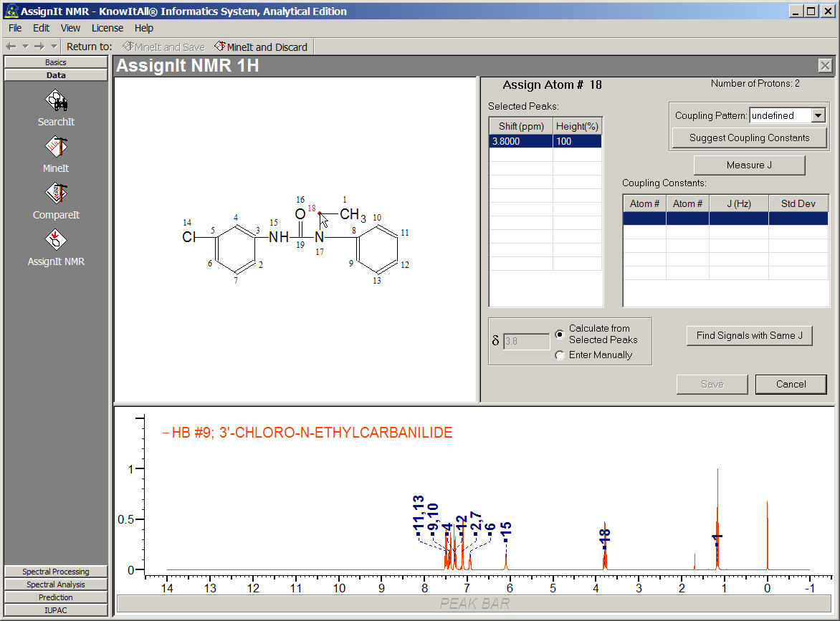Select the 3.8000 shift peak row
This screenshot has width=840, height=621.
545,141
